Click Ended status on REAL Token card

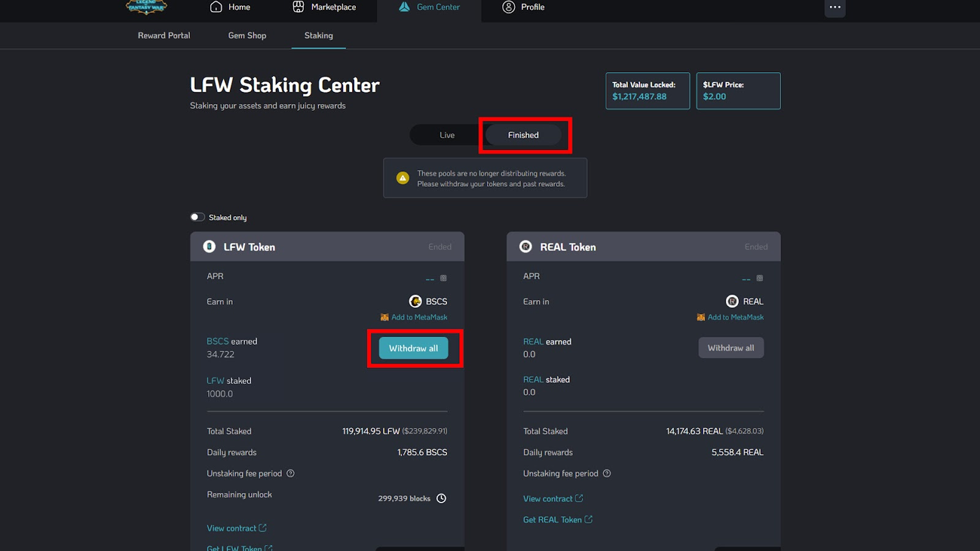click(x=756, y=247)
